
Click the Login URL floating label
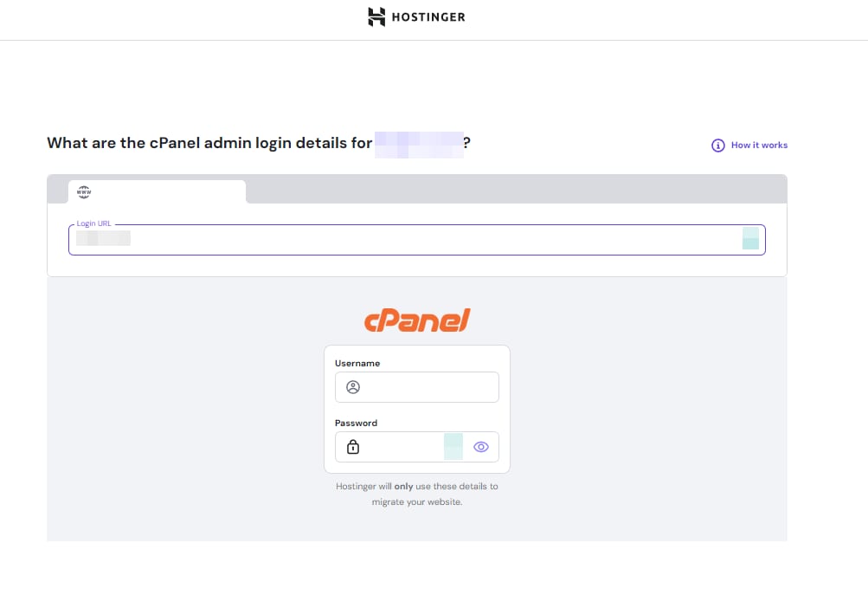coord(93,223)
